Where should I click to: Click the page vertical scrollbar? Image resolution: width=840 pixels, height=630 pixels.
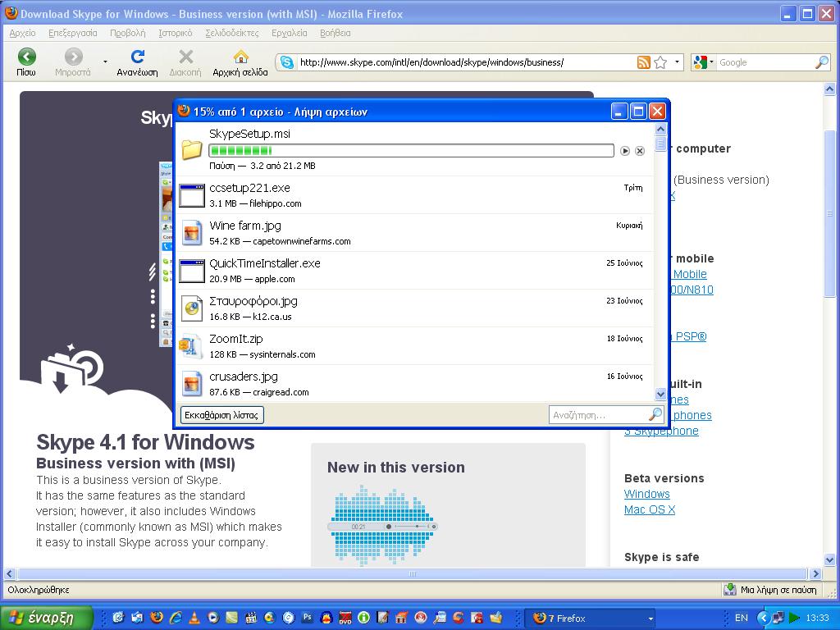tap(829, 213)
